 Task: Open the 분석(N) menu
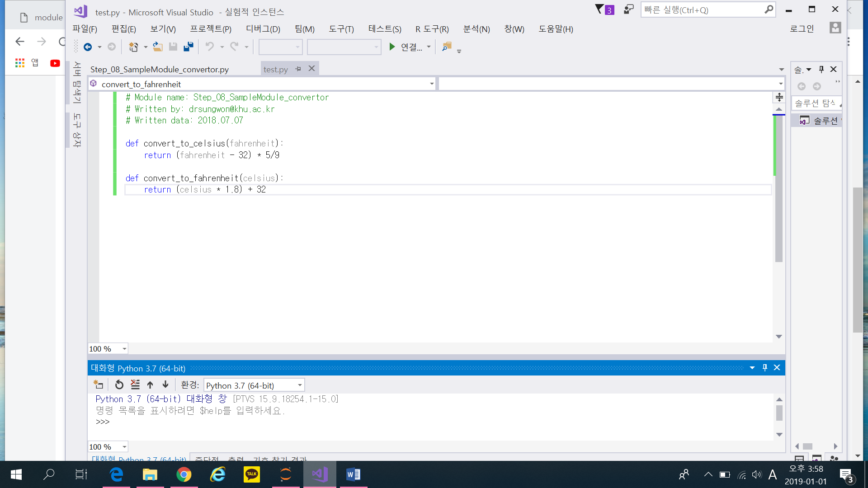click(x=476, y=29)
